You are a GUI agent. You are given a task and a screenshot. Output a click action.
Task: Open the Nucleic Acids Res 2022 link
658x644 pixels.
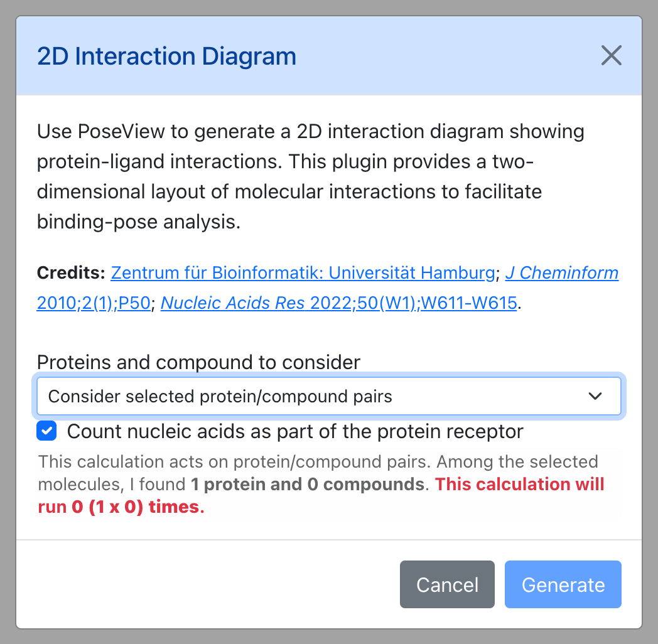(x=338, y=303)
